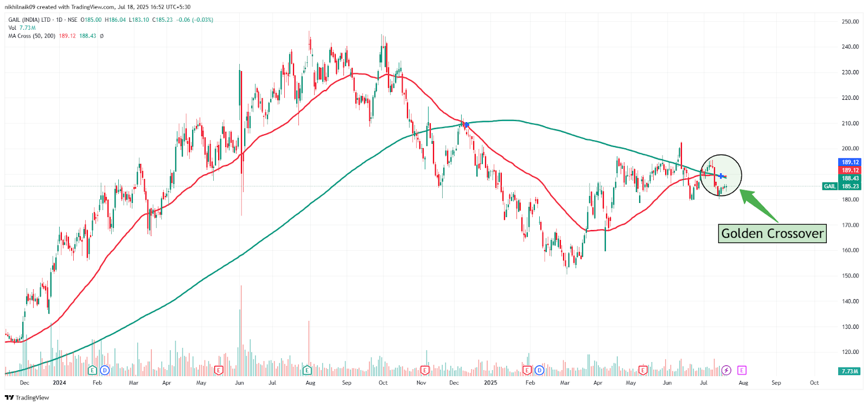Click the green earnings marker before Feb 2024
Viewport: 868px width, 406px height.
93,370
